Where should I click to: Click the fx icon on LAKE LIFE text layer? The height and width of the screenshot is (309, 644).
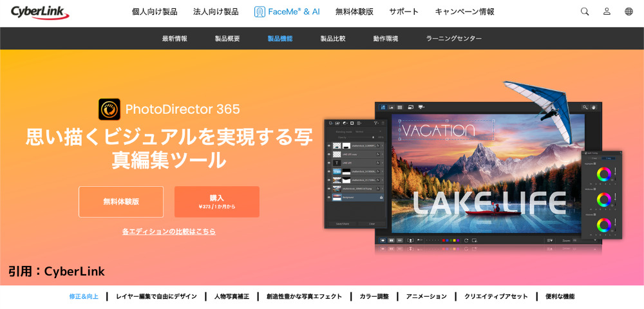(x=378, y=162)
